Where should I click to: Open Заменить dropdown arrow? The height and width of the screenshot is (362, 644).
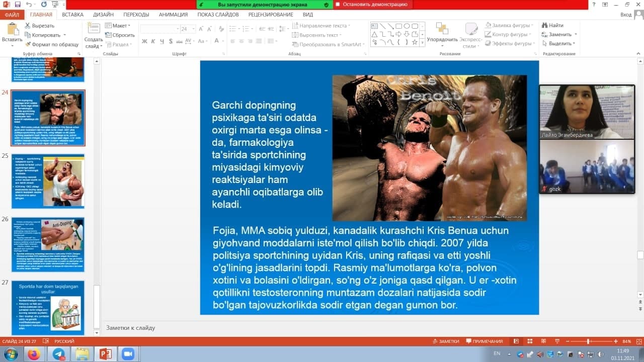[576, 35]
